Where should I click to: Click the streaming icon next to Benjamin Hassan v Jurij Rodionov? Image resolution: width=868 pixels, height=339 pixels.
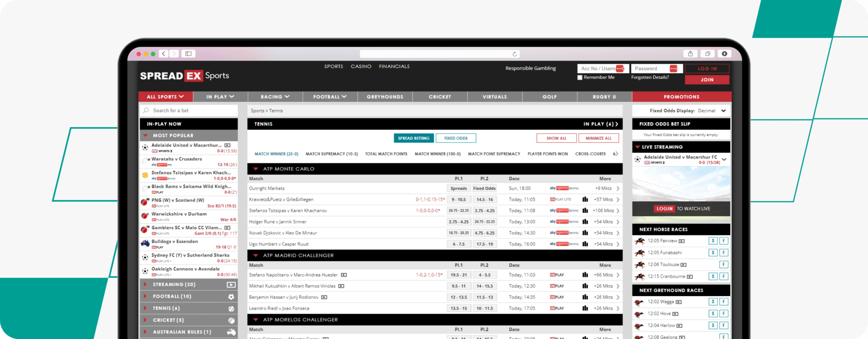[x=324, y=297]
